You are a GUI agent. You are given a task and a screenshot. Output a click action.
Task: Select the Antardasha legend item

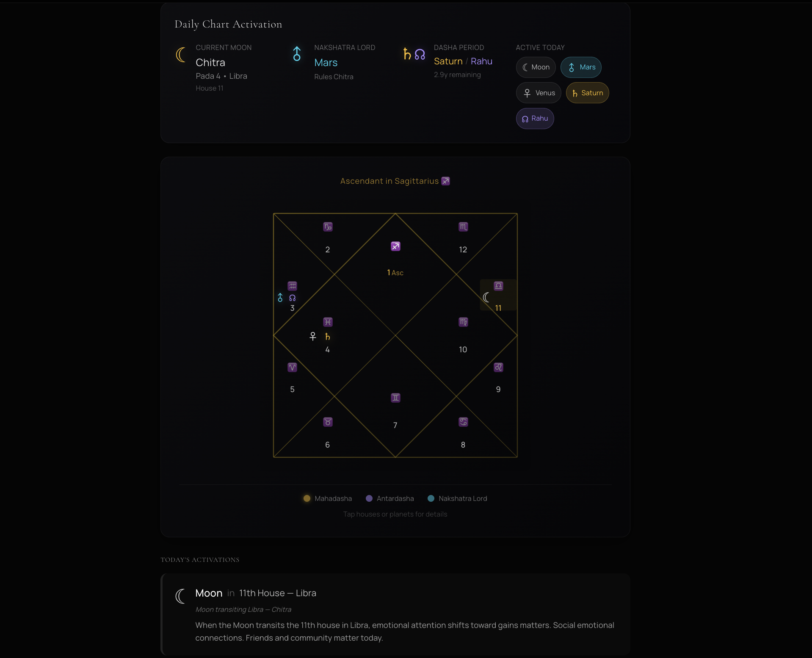click(x=389, y=498)
